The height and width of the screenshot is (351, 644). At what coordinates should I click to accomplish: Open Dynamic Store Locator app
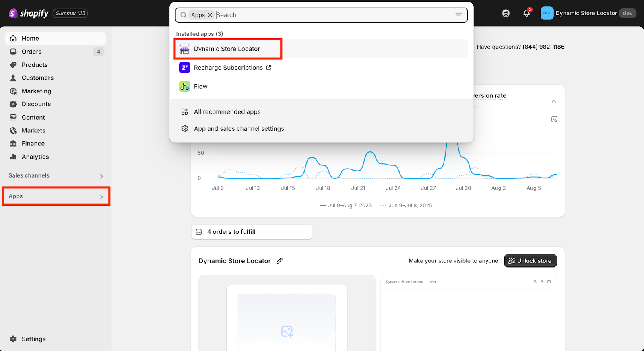(x=322, y=49)
